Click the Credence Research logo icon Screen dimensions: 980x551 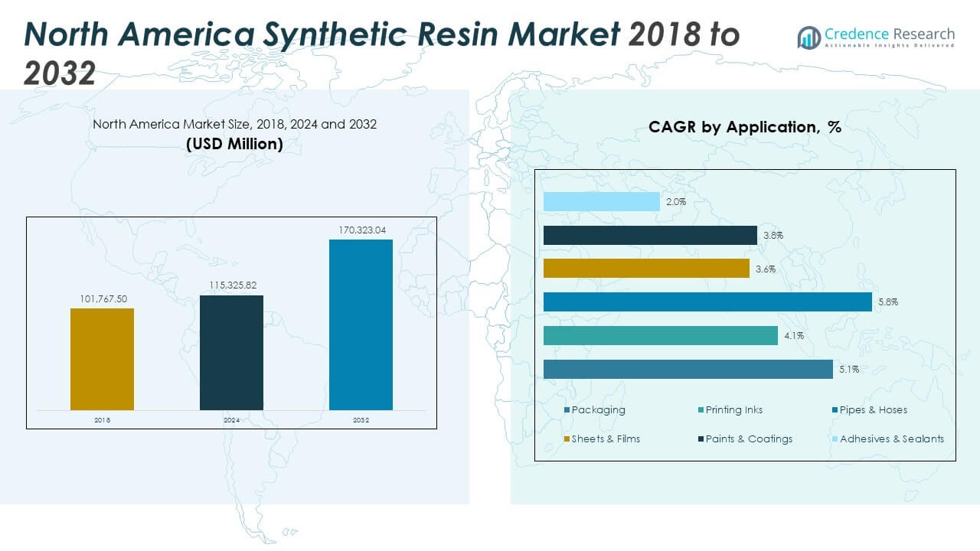click(x=808, y=37)
